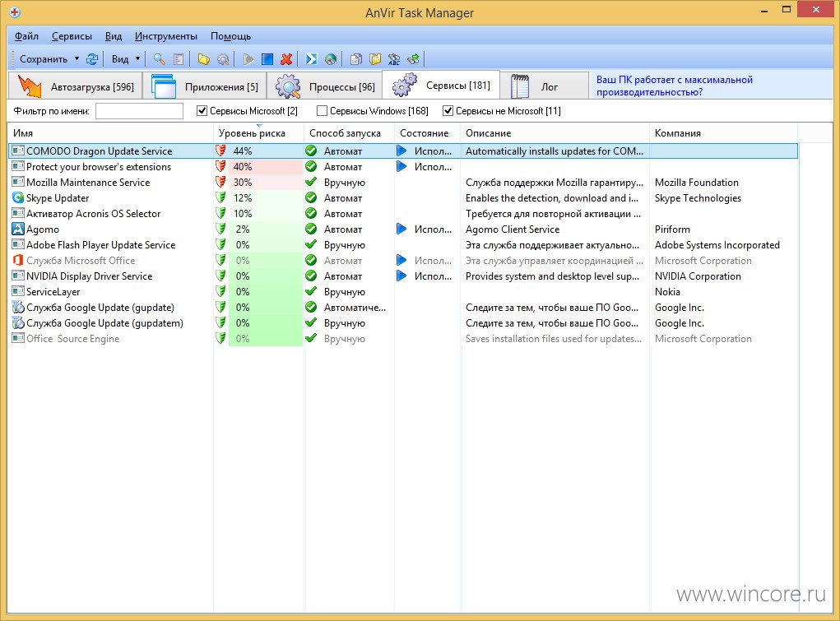The width and height of the screenshot is (840, 621).
Task: Click the red risk shield on the COMODO row
Action: [220, 151]
